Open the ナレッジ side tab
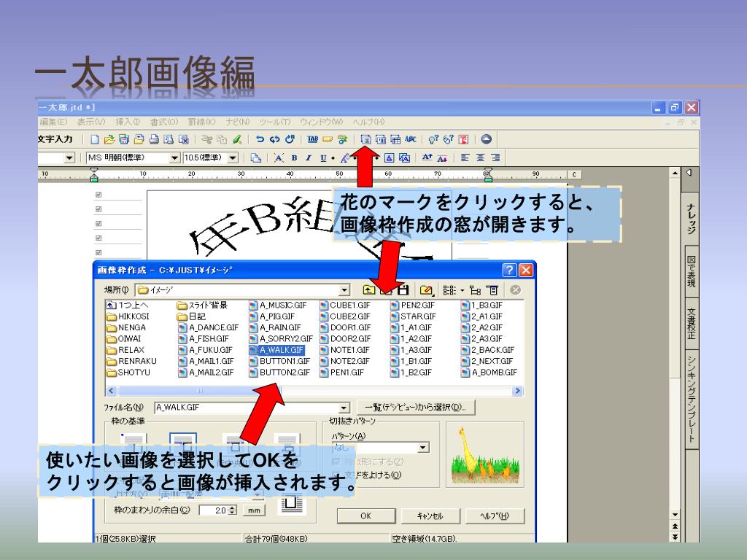 (692, 218)
